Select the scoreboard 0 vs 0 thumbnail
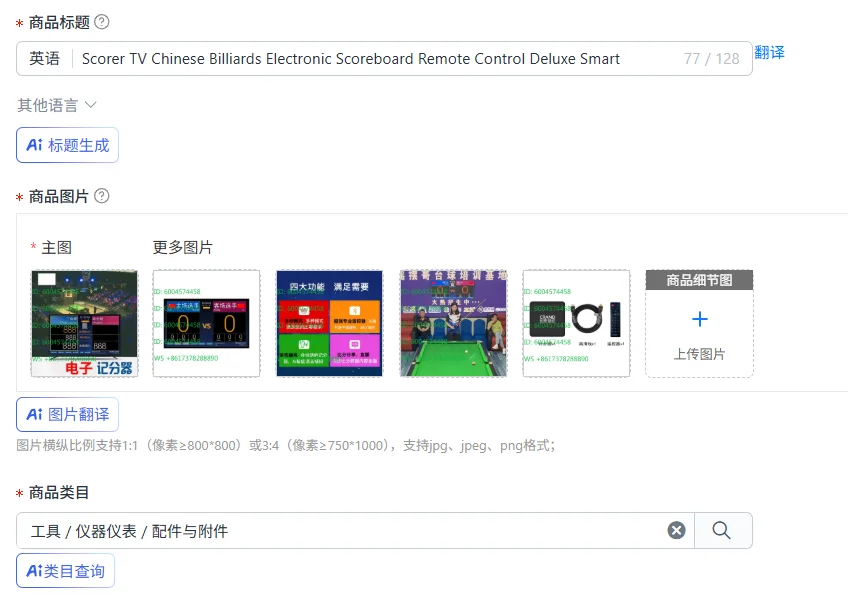 (207, 323)
